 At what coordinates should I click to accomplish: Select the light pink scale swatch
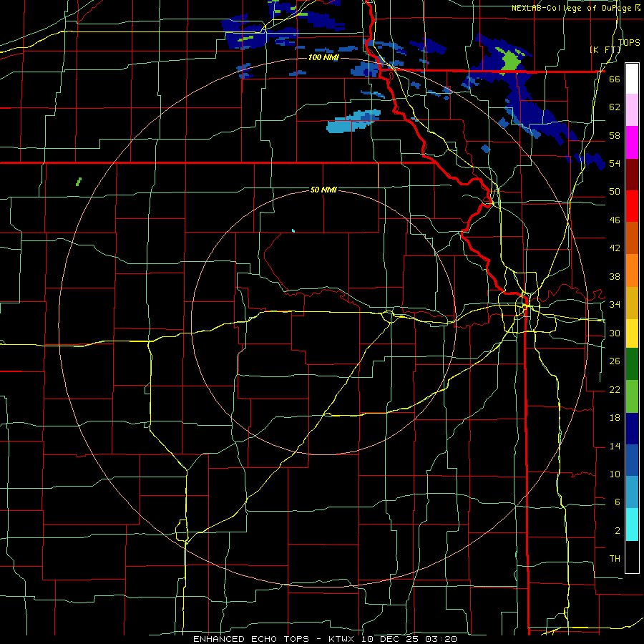point(632,110)
